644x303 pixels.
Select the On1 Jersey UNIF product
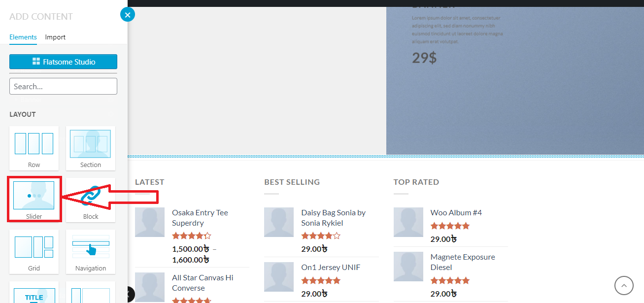[x=330, y=267]
